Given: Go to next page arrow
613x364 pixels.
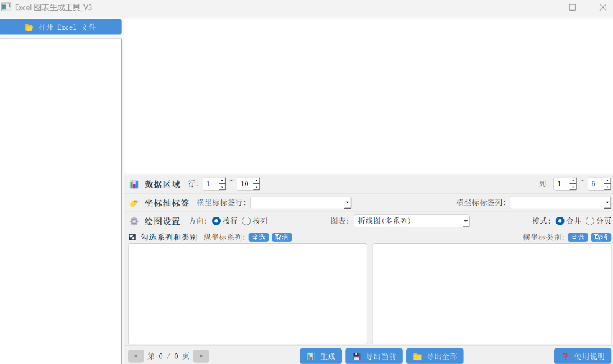Looking at the screenshot, I should (x=201, y=356).
